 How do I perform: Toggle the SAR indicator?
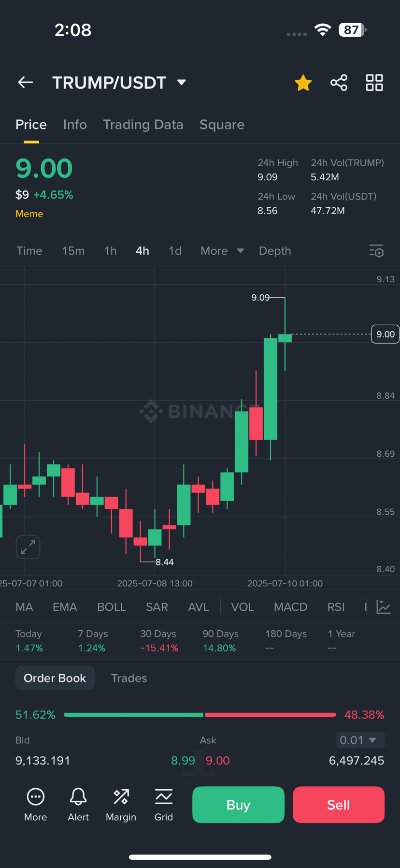pos(157,607)
